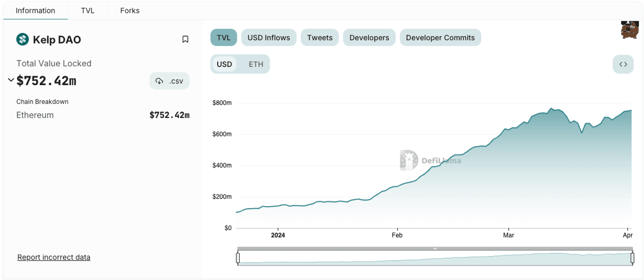Viewport: 644px width, 280px height.
Task: Enable the USD Inflows chart metric
Action: 268,38
